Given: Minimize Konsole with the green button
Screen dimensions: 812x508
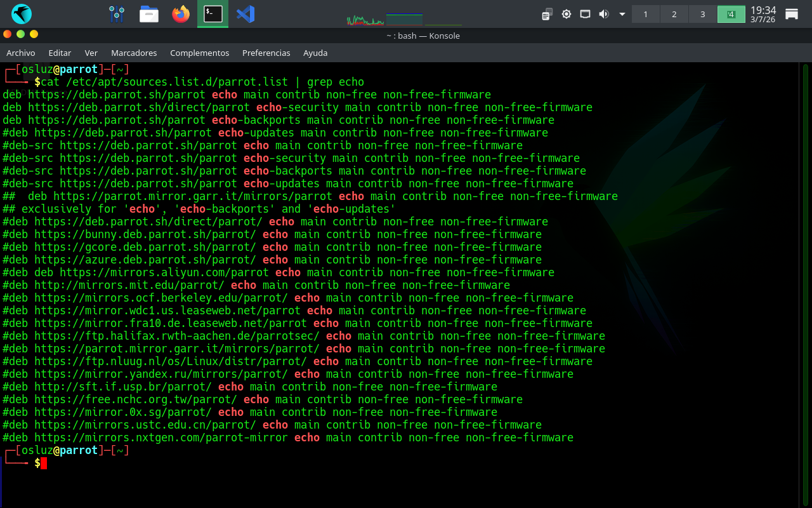Looking at the screenshot, I should [x=20, y=34].
